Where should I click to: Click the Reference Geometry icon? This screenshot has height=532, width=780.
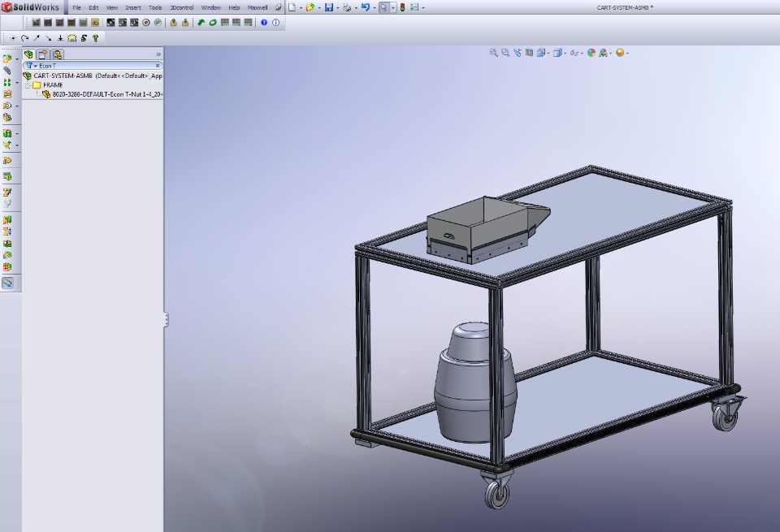pyautogui.click(x=7, y=145)
